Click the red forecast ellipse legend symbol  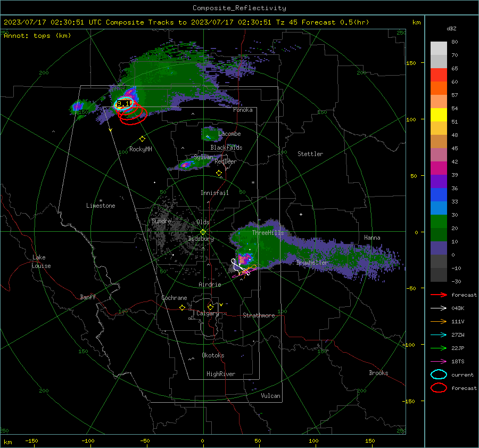(x=439, y=388)
